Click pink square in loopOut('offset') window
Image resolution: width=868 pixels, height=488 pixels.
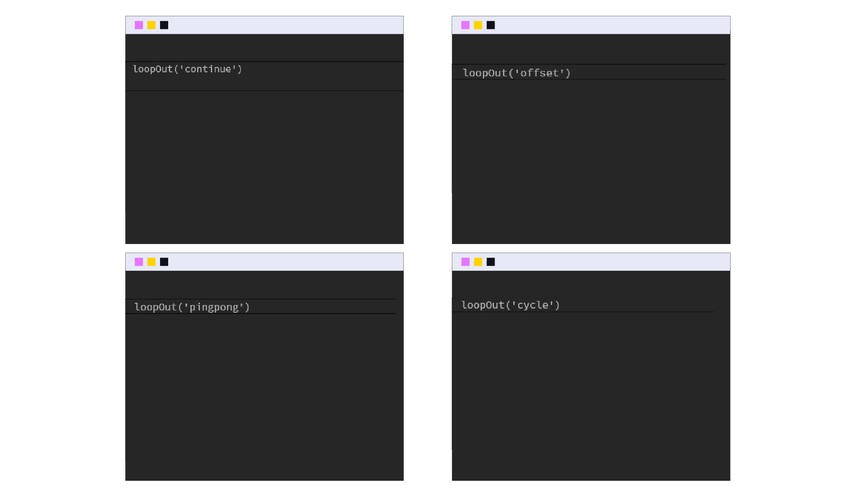[x=465, y=25]
